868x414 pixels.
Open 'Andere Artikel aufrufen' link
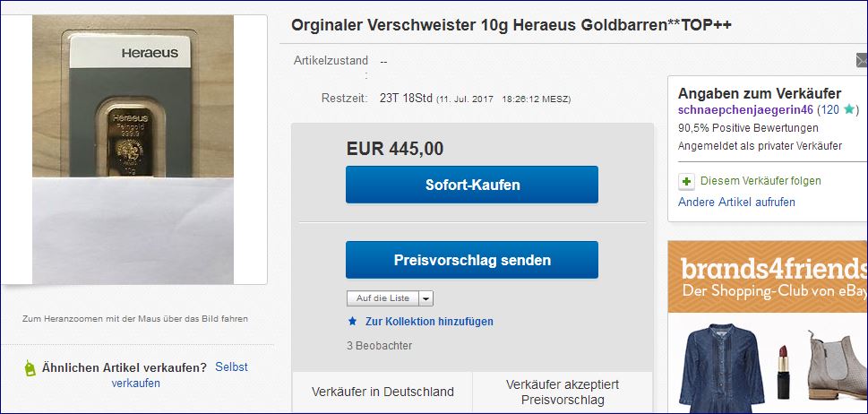pos(736,202)
